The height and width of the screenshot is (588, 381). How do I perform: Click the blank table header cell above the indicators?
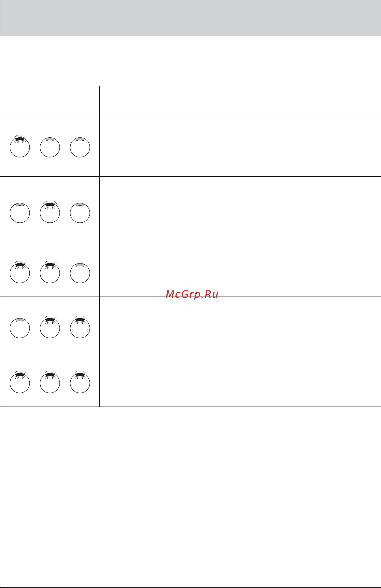point(50,101)
